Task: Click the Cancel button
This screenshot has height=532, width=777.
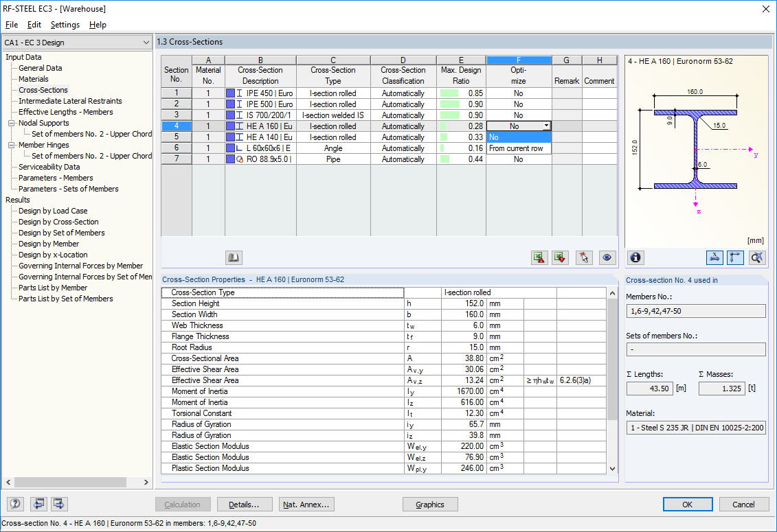Action: pos(744,505)
